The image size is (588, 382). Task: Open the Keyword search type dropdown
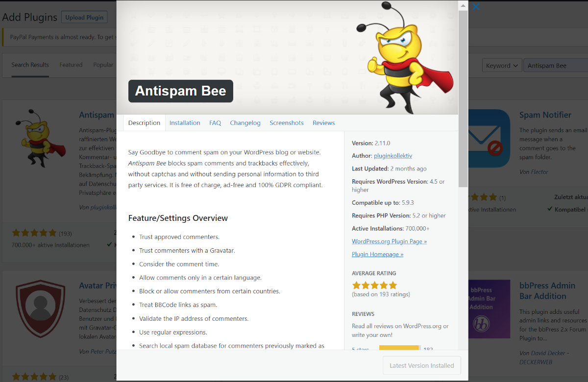(x=502, y=66)
